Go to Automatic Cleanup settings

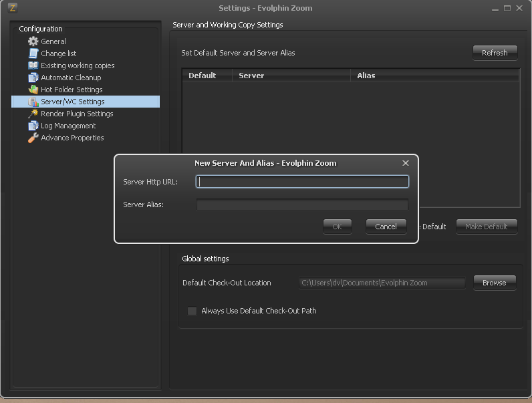click(71, 78)
